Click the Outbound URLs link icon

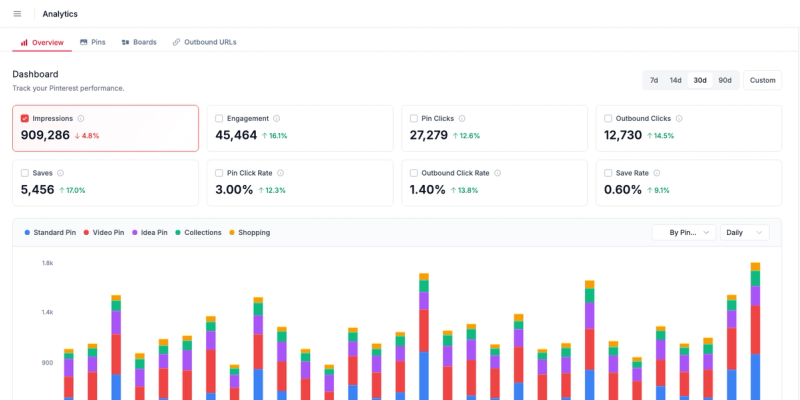coord(177,42)
